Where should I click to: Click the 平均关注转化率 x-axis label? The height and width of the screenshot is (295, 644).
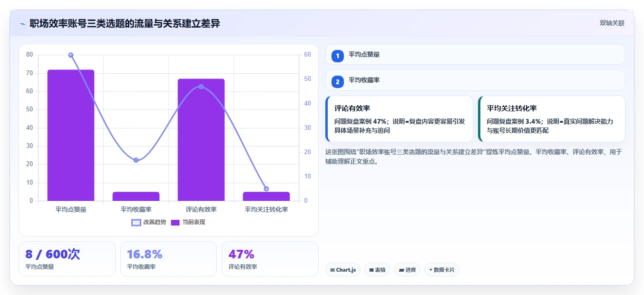coord(266,209)
